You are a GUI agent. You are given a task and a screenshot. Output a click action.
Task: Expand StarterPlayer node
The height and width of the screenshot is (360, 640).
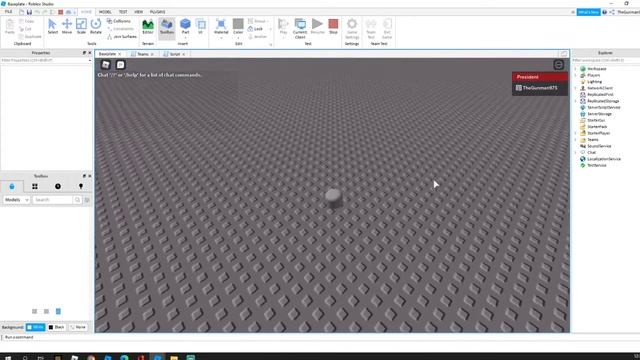pyautogui.click(x=576, y=133)
